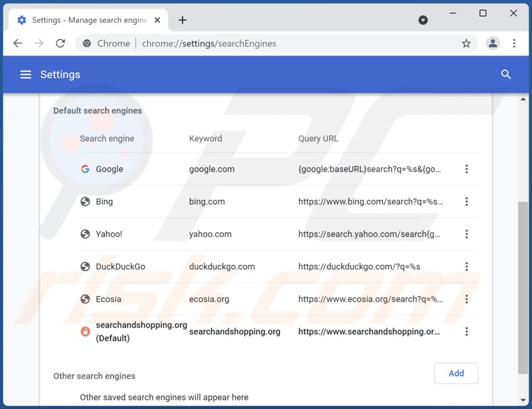Screen dimensions: 532x409
Task: Click the browser forward arrow
Action: point(39,43)
